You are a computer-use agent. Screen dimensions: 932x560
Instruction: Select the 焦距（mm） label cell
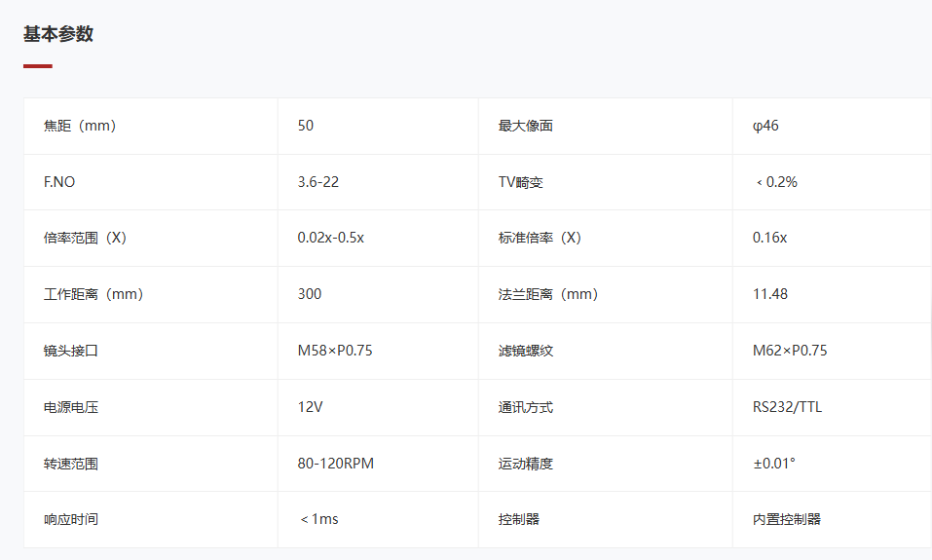pos(151,126)
